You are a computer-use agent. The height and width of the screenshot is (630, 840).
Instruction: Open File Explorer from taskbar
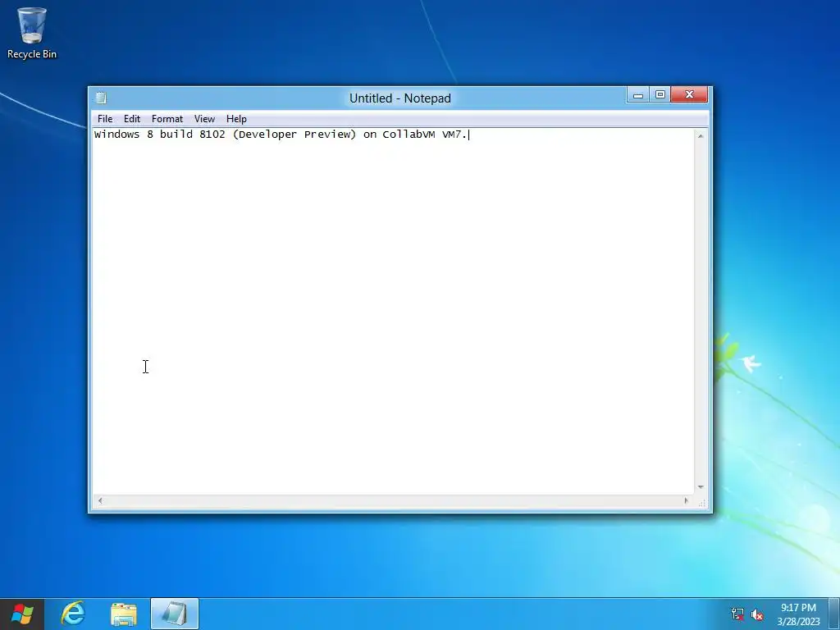[124, 614]
